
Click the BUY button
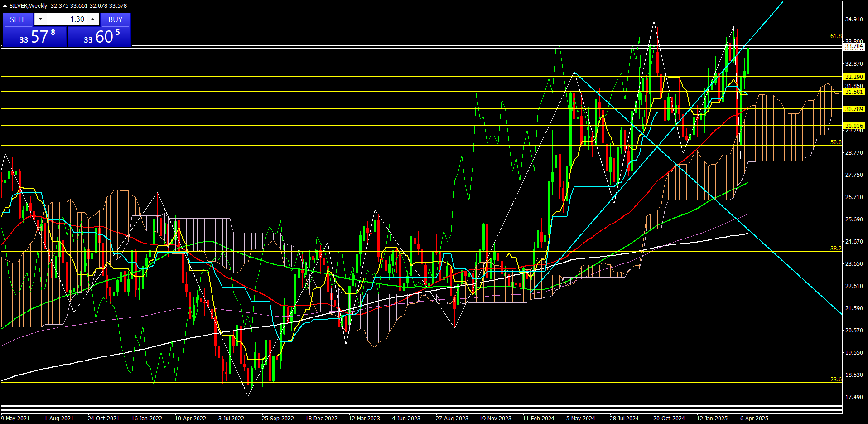coord(115,19)
